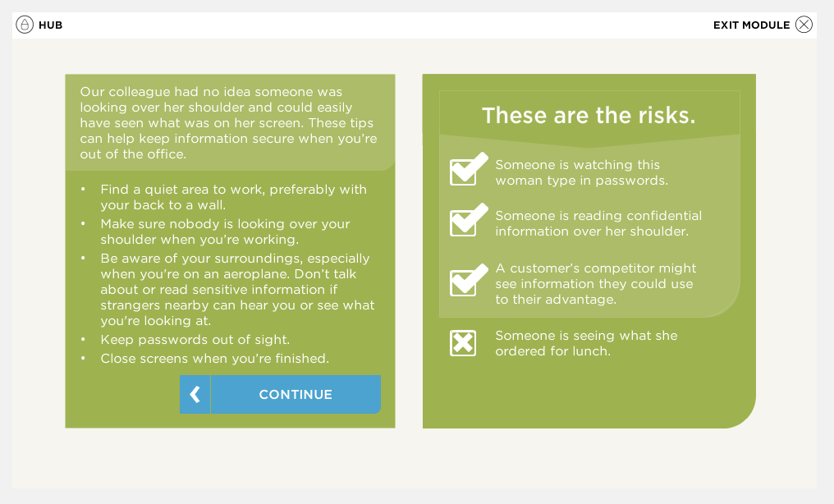The width and height of the screenshot is (834, 504).
Task: Click the 'Close screens when you're finished' tip
Action: [x=214, y=358]
